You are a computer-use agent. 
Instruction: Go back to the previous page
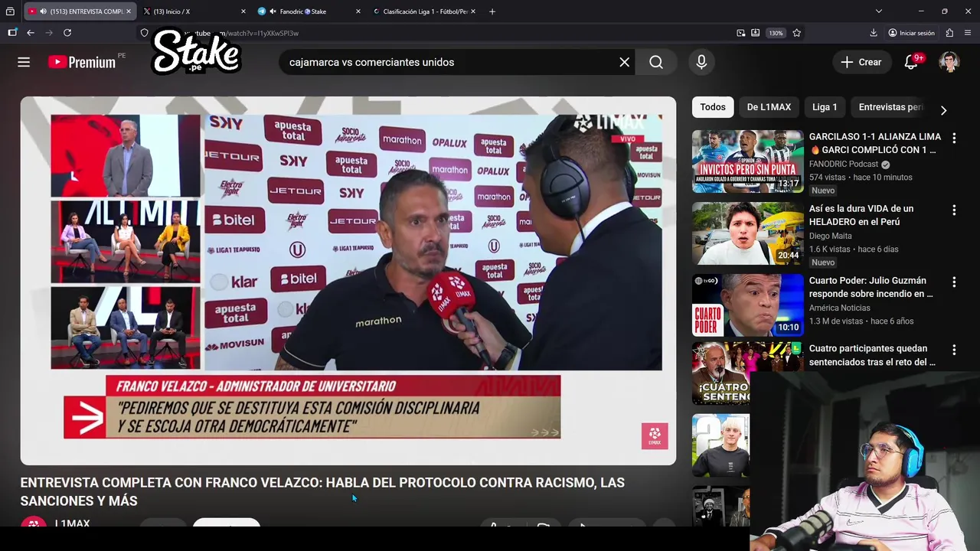[30, 33]
